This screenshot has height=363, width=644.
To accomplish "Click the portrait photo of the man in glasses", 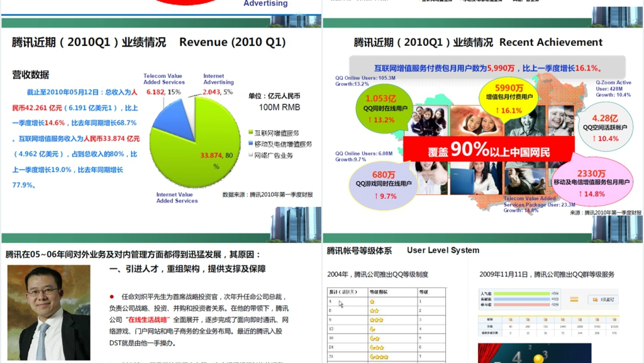I will 49,313.
